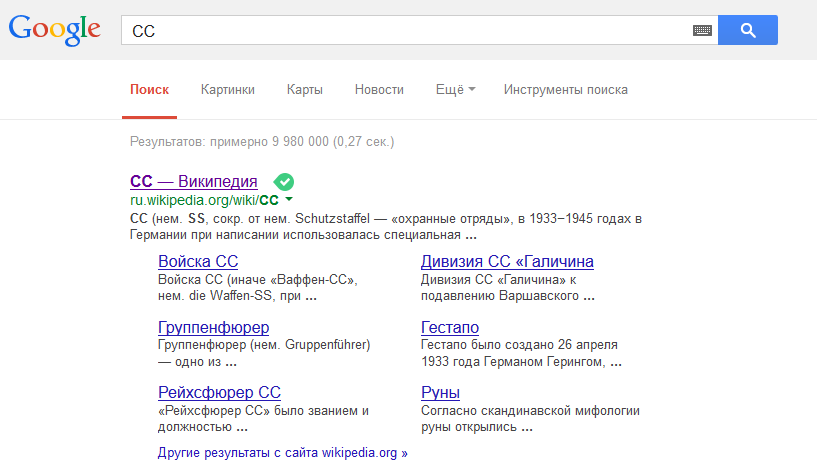Viewport: 817px width, 467px height.
Task: Open the СС — Википедия result
Action: [x=194, y=181]
